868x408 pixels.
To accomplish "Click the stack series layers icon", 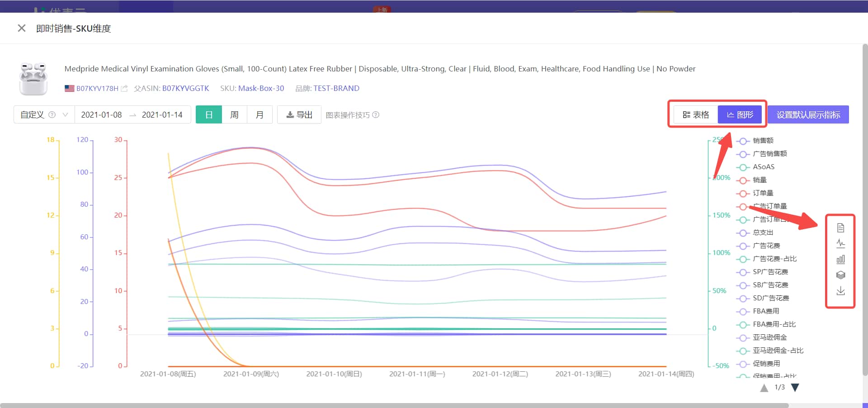I will click(840, 275).
